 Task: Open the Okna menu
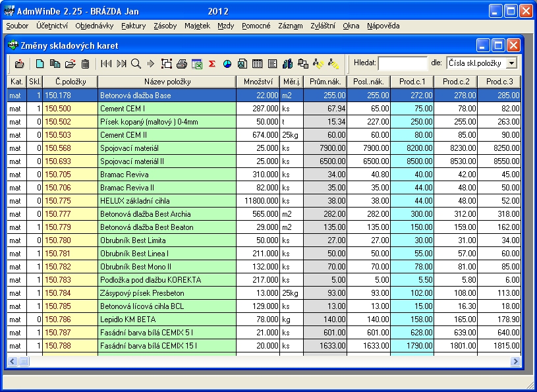point(351,26)
